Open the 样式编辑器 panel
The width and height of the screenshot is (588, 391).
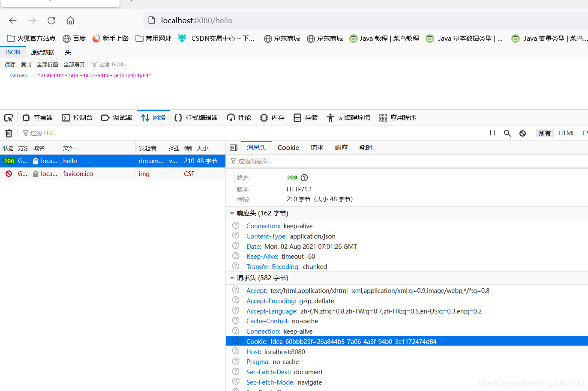coord(196,118)
